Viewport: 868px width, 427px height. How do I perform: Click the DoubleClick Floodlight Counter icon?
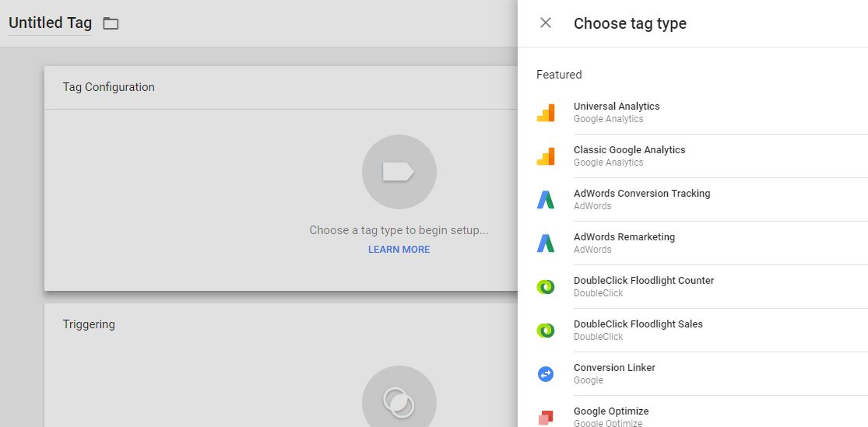[x=545, y=286]
